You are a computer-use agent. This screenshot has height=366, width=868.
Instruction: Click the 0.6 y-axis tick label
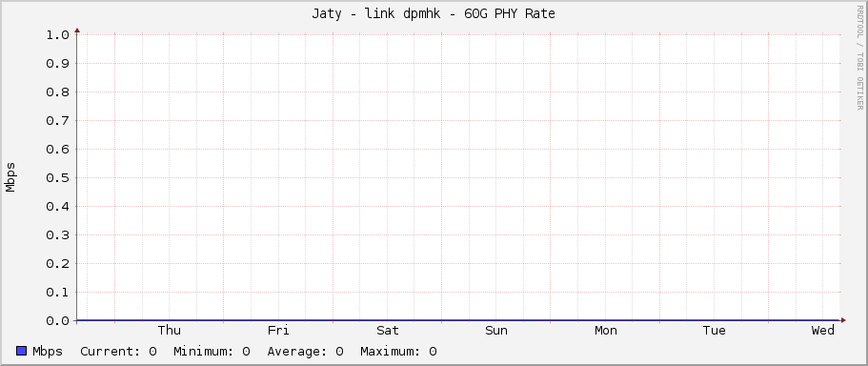click(58, 150)
